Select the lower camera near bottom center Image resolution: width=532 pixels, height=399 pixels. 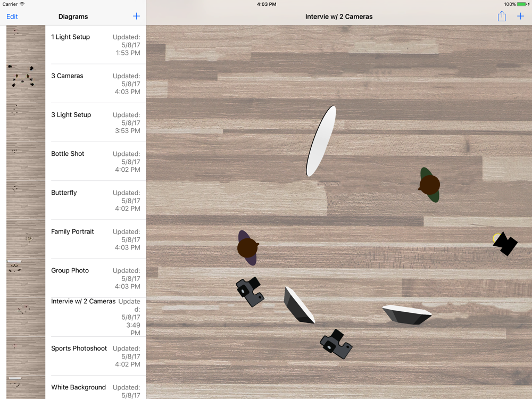pyautogui.click(x=336, y=344)
